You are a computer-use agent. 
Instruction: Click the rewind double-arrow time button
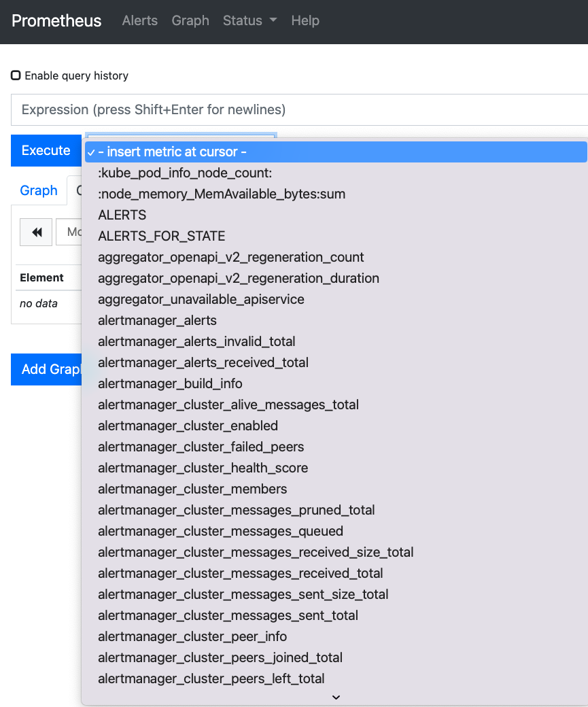[36, 232]
